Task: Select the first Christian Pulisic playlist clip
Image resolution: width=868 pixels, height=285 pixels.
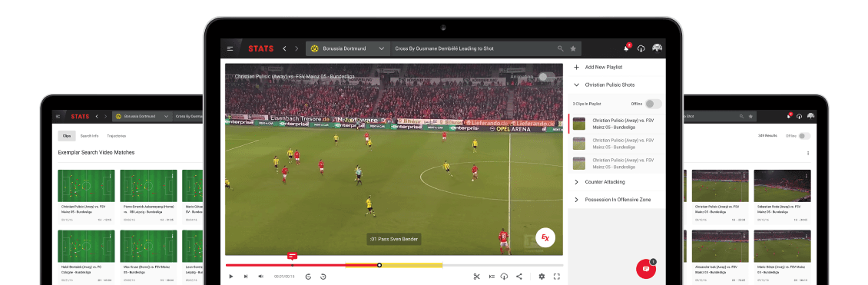Action: pos(616,124)
